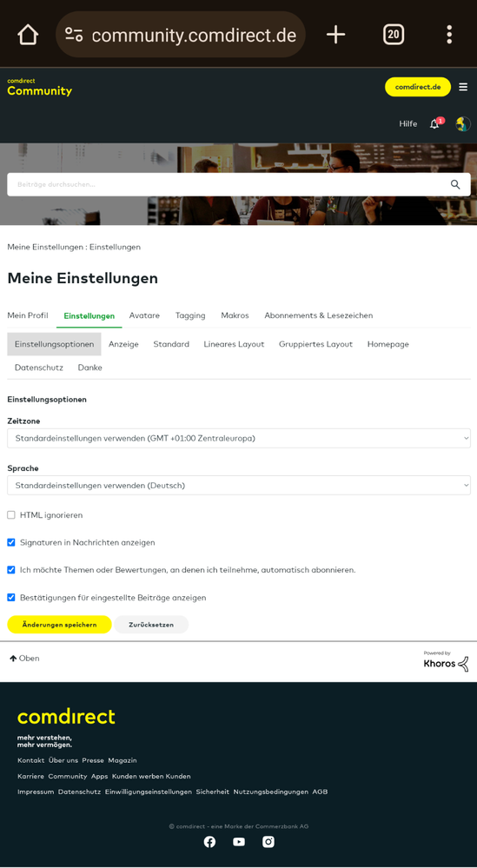Open the Sprache dropdown
The height and width of the screenshot is (868, 477).
[x=238, y=486]
